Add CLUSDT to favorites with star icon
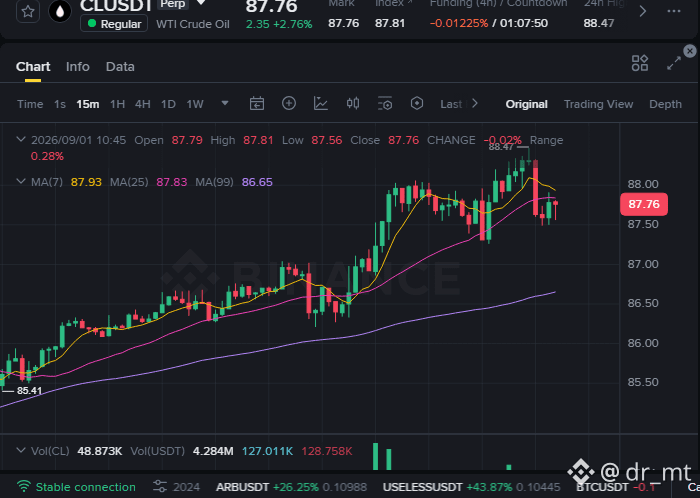Screen dimensions: 700x498 [28, 11]
